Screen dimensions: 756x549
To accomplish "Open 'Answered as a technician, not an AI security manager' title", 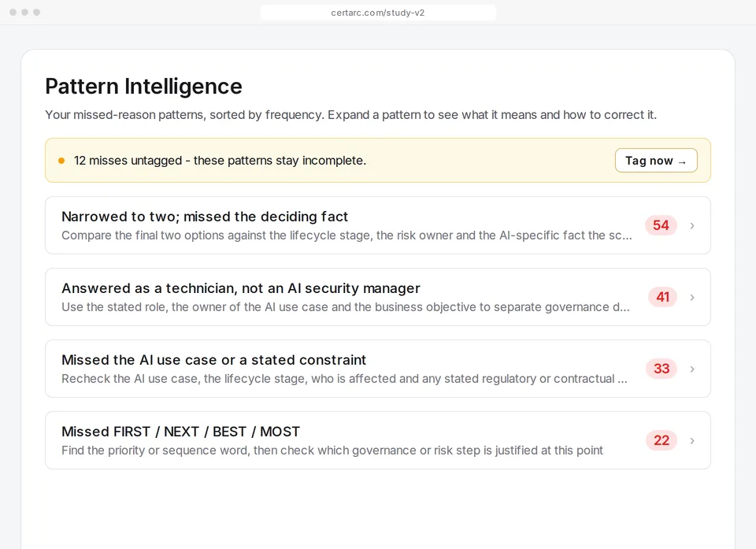I will click(241, 288).
